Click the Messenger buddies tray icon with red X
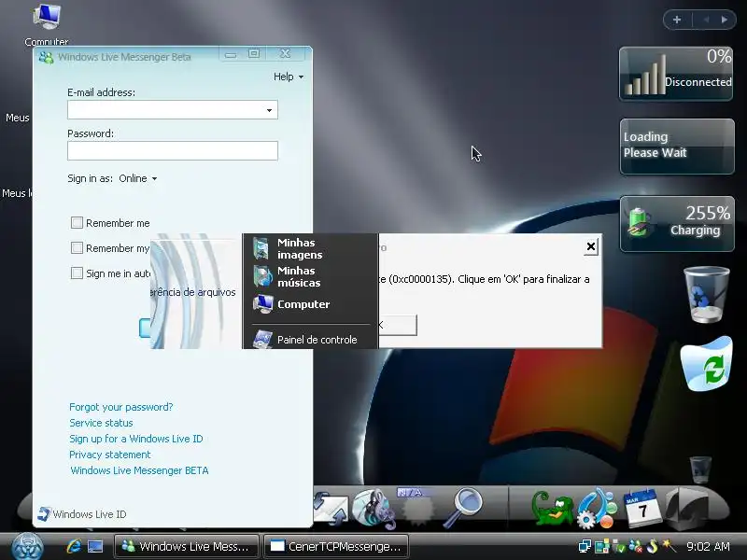This screenshot has height=560, width=747. click(x=635, y=546)
